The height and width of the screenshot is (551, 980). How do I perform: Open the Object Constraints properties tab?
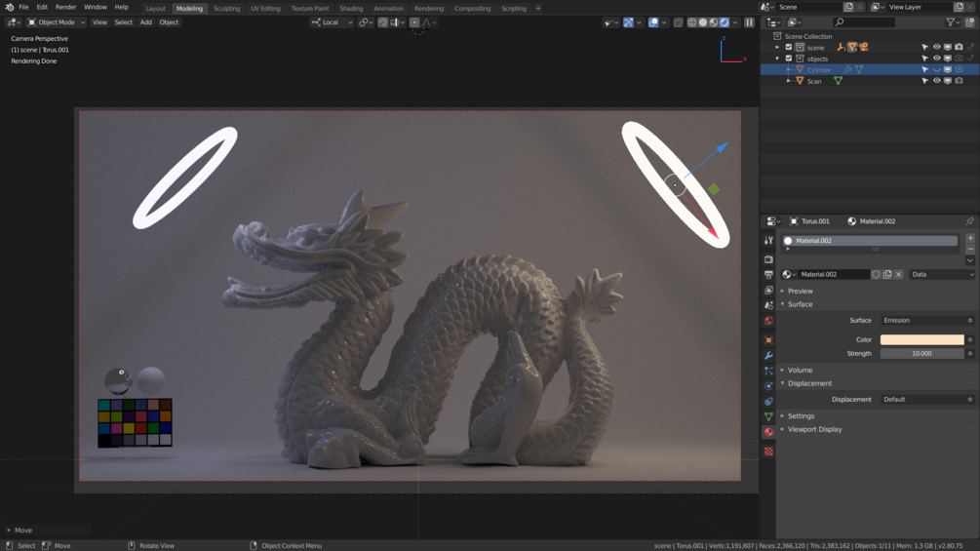click(768, 402)
